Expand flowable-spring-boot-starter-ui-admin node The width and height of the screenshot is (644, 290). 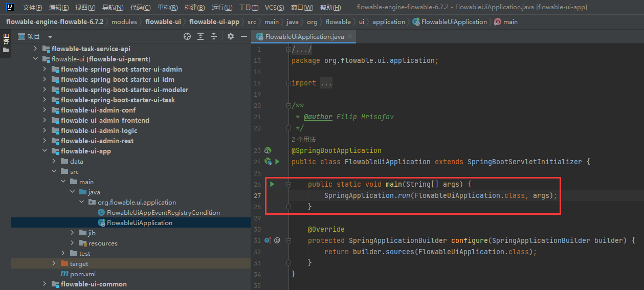pyautogui.click(x=45, y=69)
